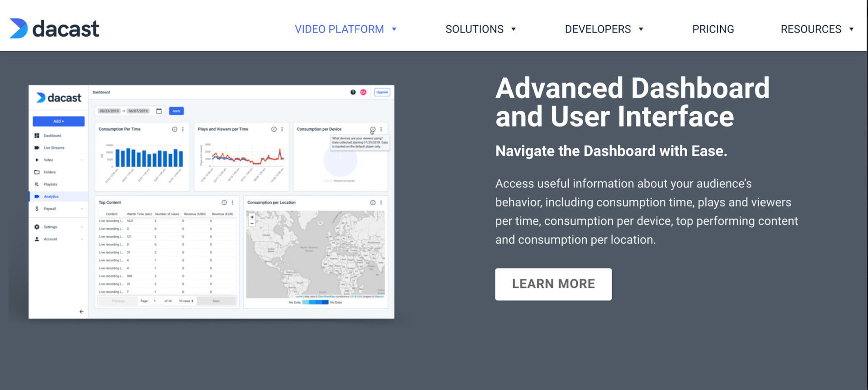Show info for Consumption per Device
The height and width of the screenshot is (390, 868).
click(373, 129)
